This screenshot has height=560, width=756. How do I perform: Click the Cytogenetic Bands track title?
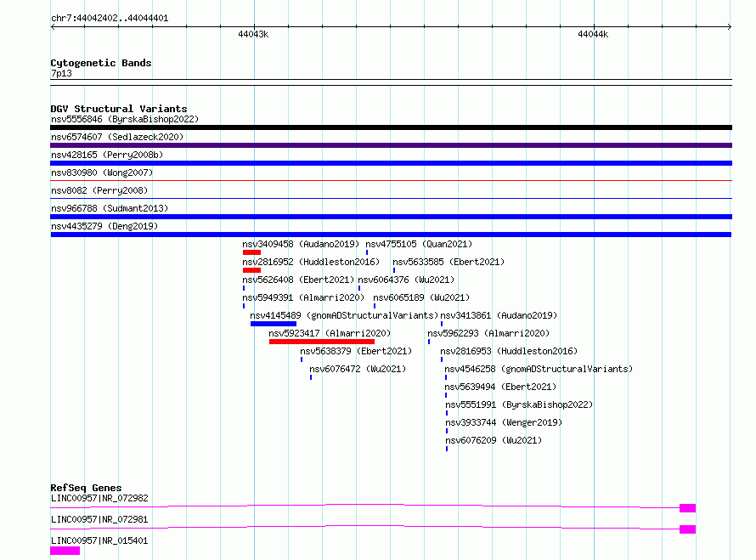(101, 63)
